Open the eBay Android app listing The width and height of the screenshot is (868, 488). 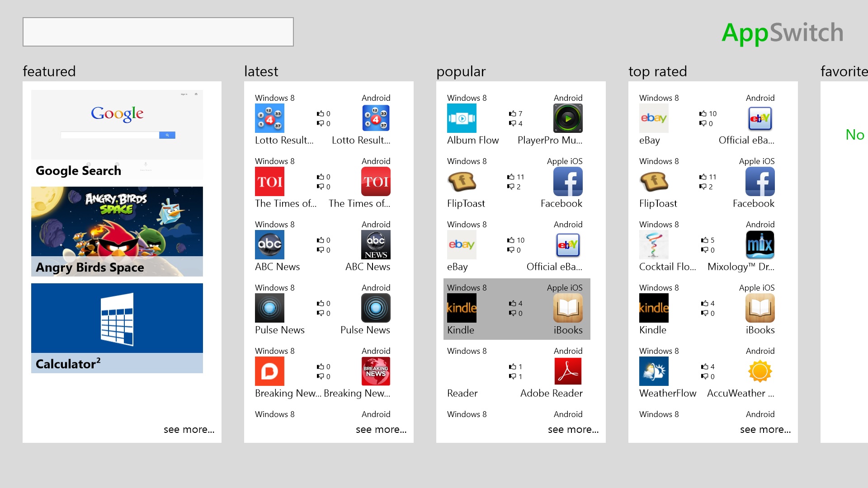coord(566,244)
